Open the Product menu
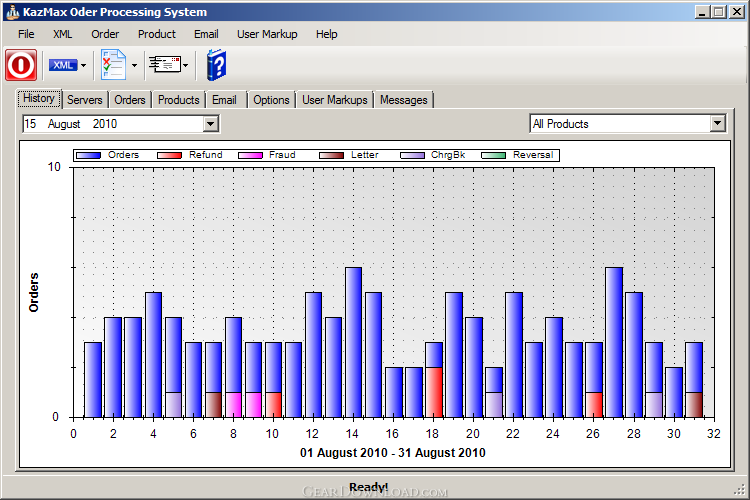 point(157,34)
